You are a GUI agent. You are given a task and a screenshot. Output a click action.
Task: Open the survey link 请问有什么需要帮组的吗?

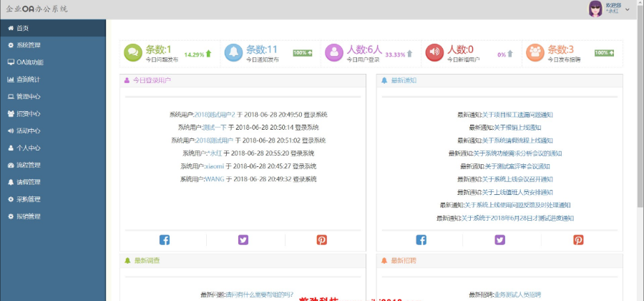[260, 295]
